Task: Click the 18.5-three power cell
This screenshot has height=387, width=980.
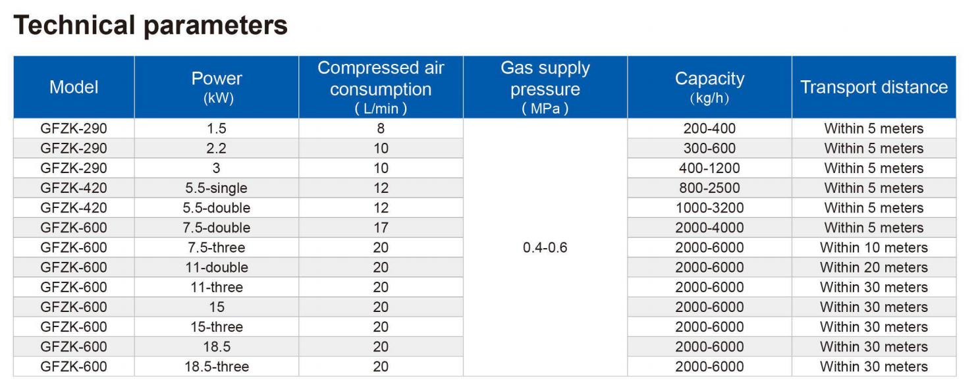Action: (217, 367)
